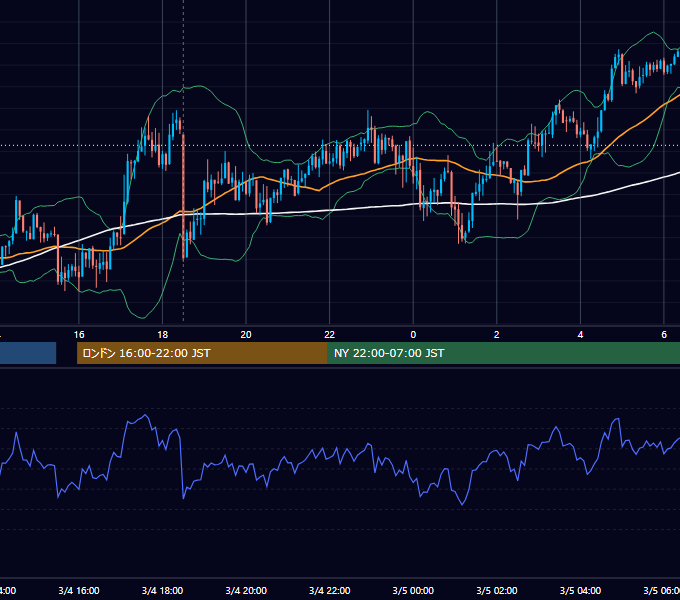Click the 6 hour label on the price chart axis
The image size is (680, 600).
click(664, 334)
